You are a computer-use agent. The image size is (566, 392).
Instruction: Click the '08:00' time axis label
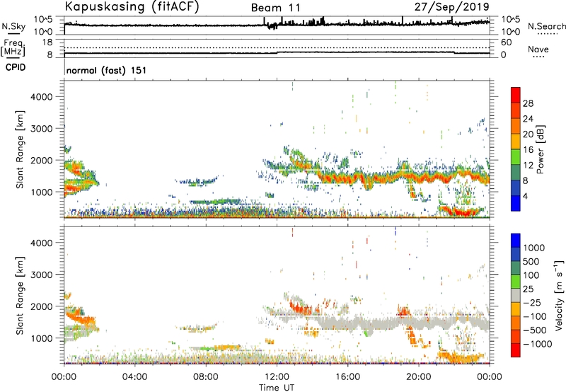tap(206, 377)
